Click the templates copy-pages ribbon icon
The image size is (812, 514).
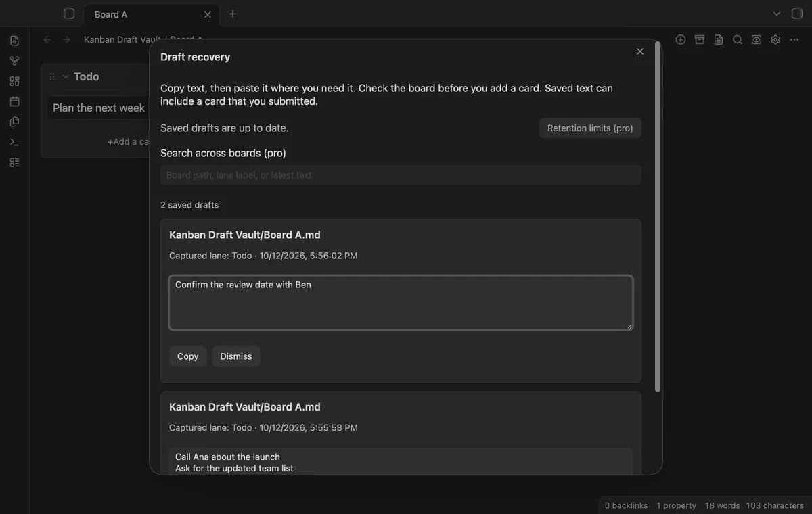point(14,122)
